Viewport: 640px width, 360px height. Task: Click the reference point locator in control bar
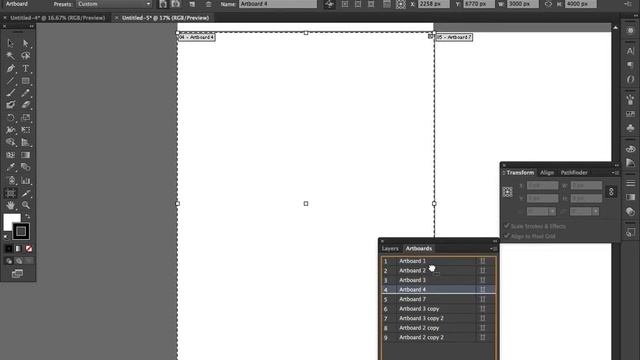click(x=401, y=4)
